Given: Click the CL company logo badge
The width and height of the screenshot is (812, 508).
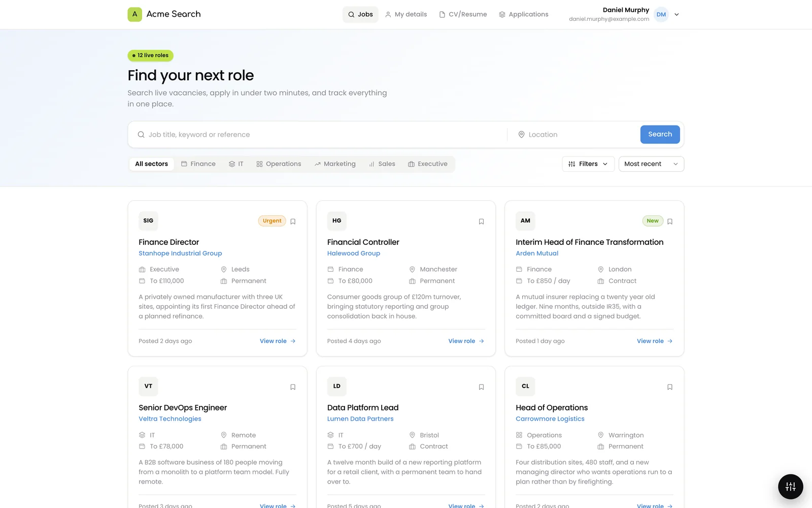Looking at the screenshot, I should click(525, 387).
